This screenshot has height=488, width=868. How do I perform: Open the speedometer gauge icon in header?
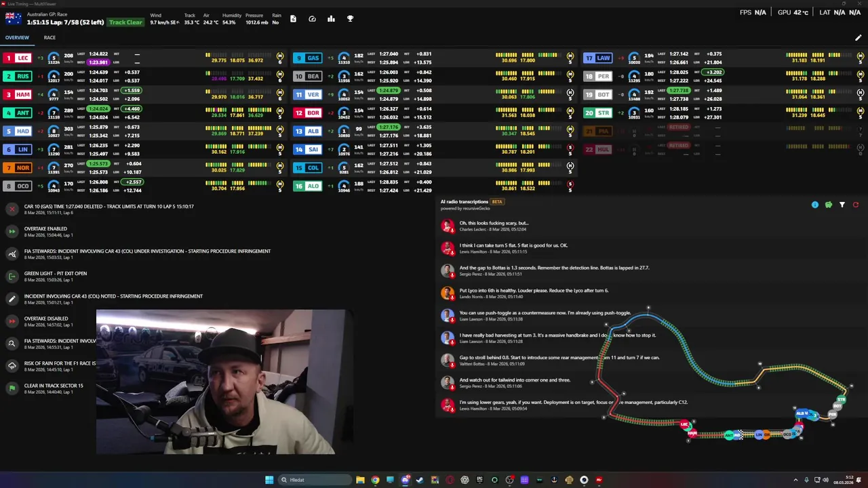(x=312, y=19)
